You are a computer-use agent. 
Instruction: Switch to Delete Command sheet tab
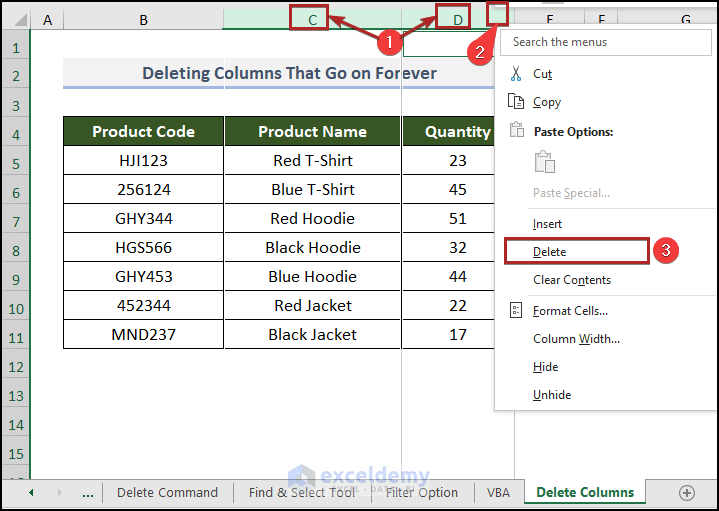point(167,493)
